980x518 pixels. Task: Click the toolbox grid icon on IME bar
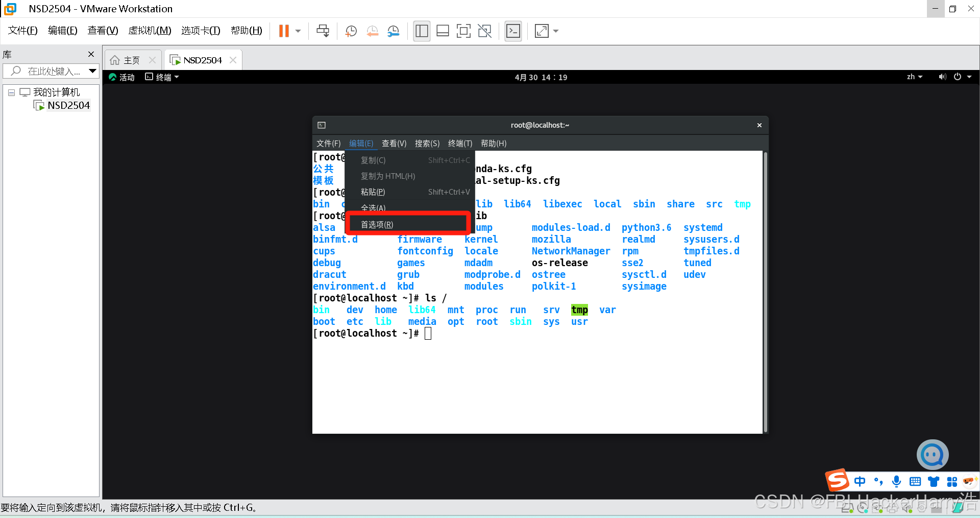pos(952,481)
